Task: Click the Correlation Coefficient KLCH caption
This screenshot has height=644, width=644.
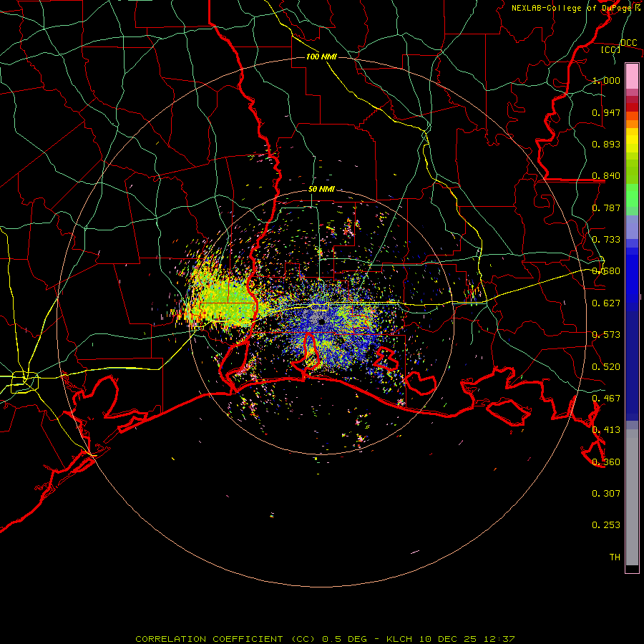Action: (x=325, y=639)
